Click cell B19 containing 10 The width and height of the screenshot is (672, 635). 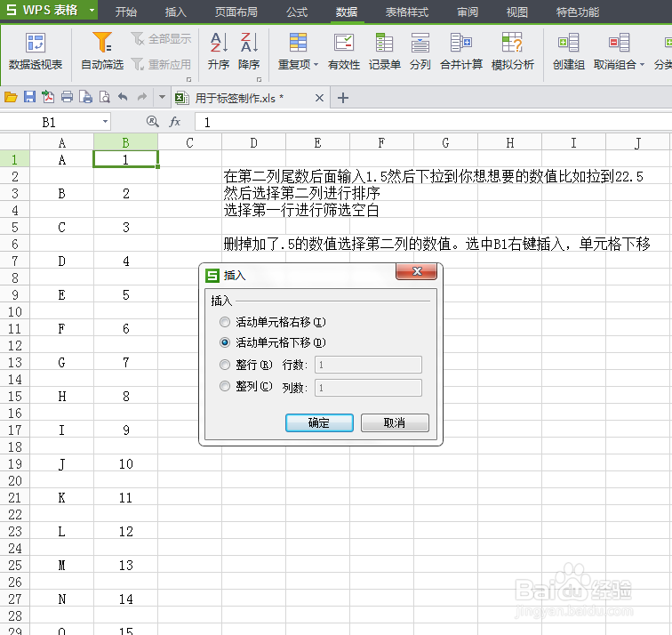tap(125, 464)
